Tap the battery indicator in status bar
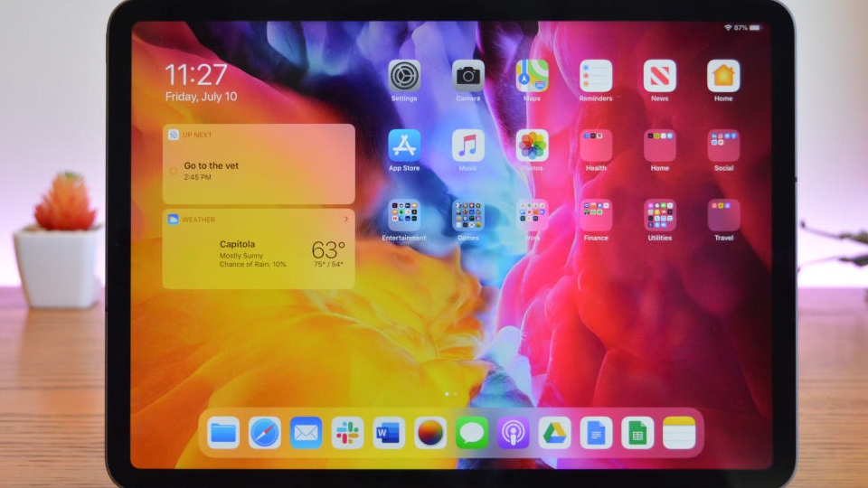The width and height of the screenshot is (868, 488). click(756, 28)
